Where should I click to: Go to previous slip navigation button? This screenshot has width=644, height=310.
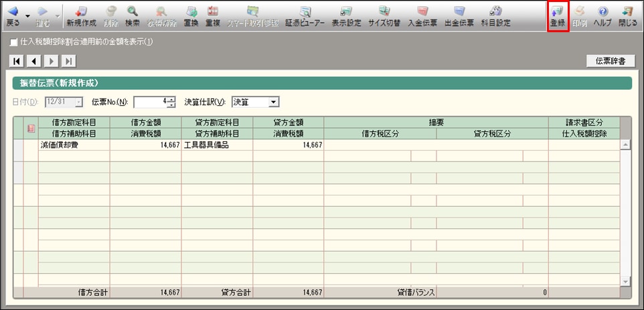pyautogui.click(x=33, y=62)
